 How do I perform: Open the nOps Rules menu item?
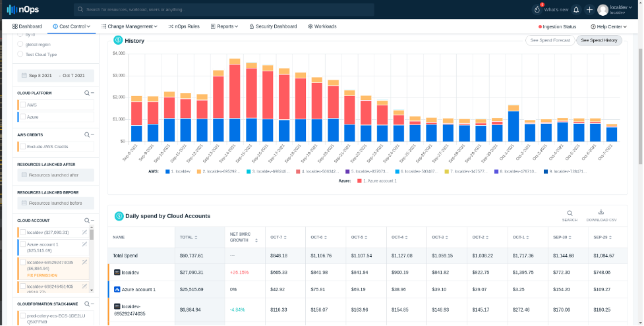185,26
